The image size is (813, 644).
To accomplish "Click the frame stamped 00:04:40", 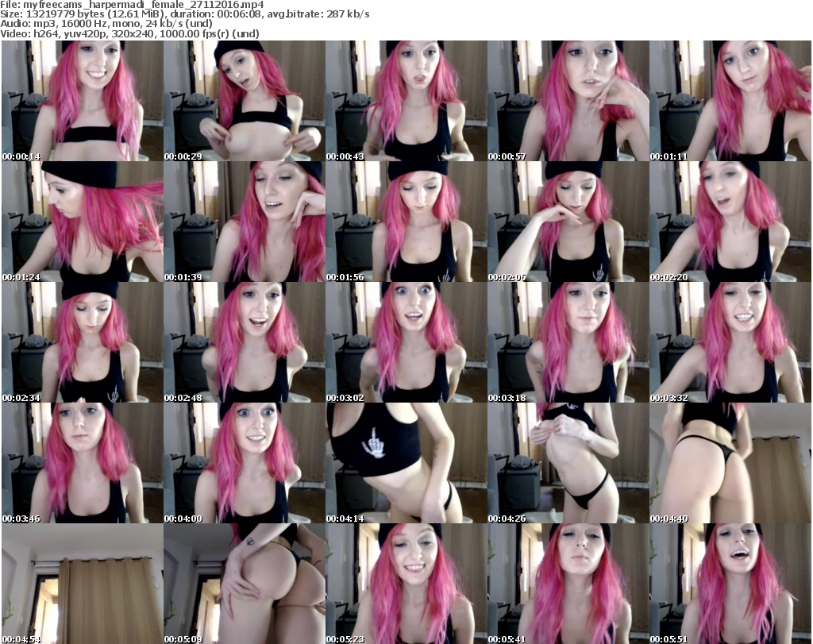I will pyautogui.click(x=730, y=463).
